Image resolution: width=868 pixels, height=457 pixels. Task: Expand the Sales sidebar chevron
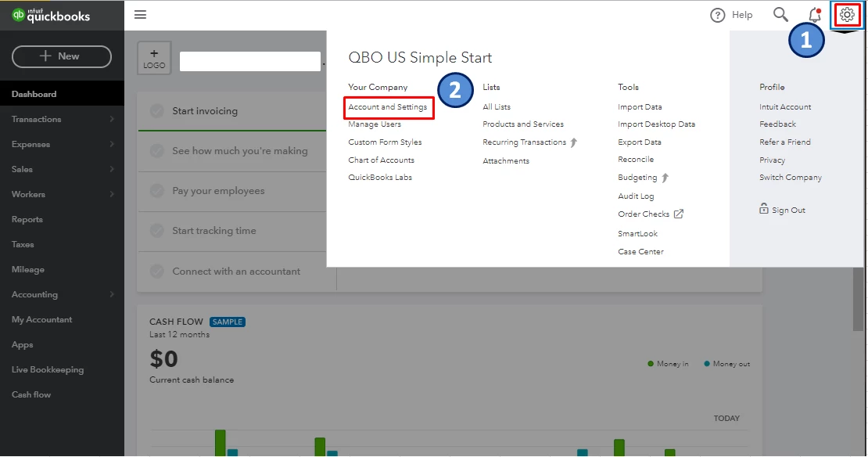click(x=112, y=169)
